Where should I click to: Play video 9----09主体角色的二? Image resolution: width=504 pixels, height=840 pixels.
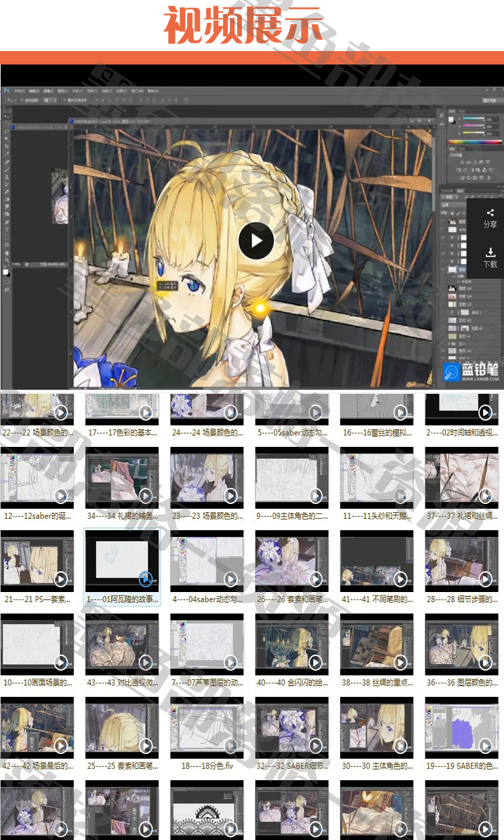(316, 495)
